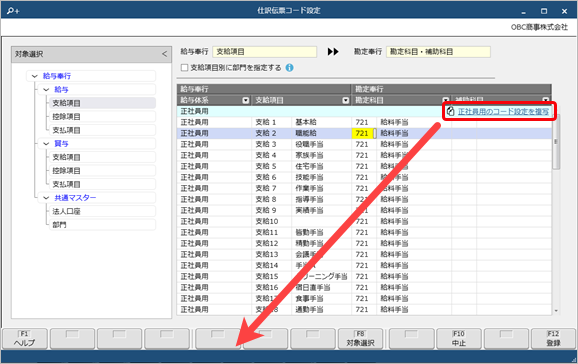Click the F8 対象選択 button
The image size is (578, 364).
click(360, 339)
